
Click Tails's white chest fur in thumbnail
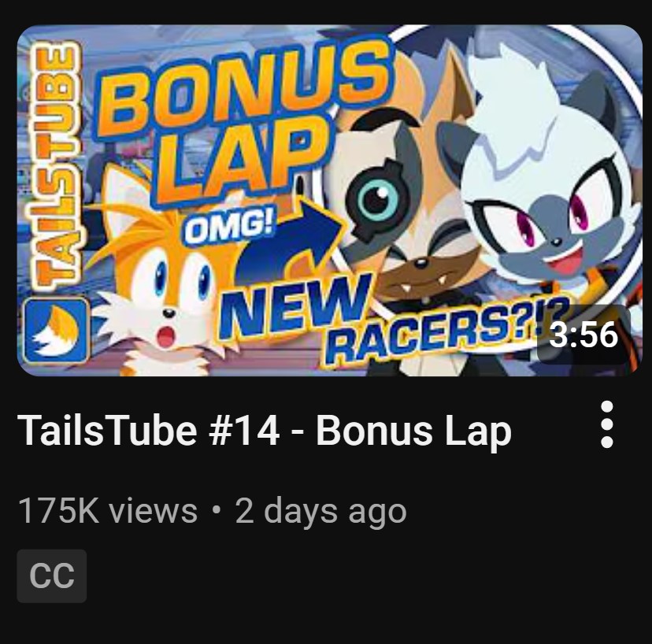coord(166,361)
